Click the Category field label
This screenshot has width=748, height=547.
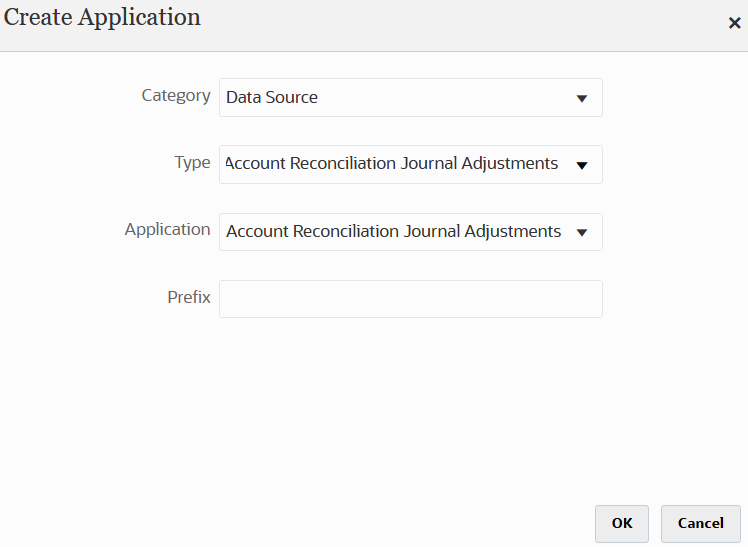[176, 96]
